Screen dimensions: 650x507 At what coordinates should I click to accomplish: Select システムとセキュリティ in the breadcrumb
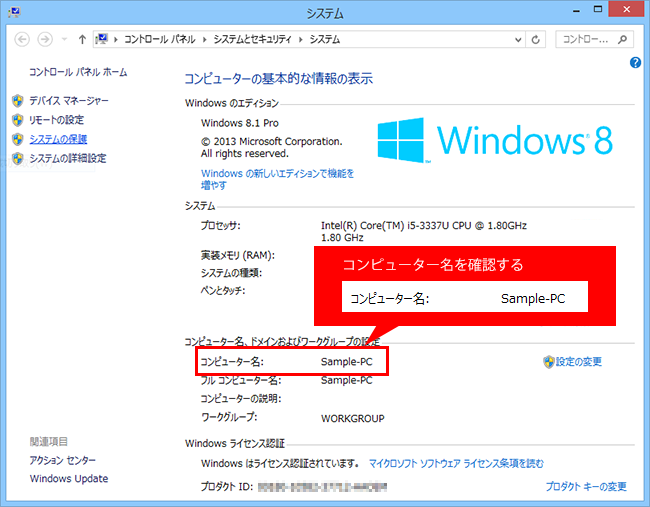252,39
